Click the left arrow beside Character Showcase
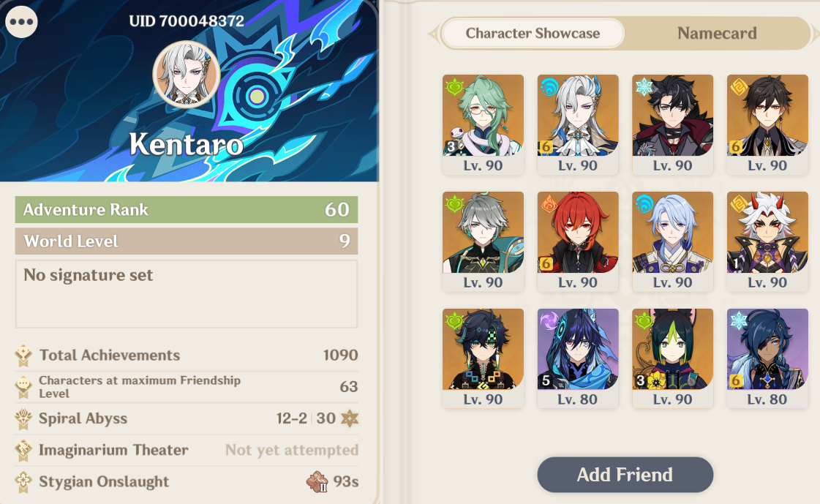The height and width of the screenshot is (504, 820). tap(433, 34)
